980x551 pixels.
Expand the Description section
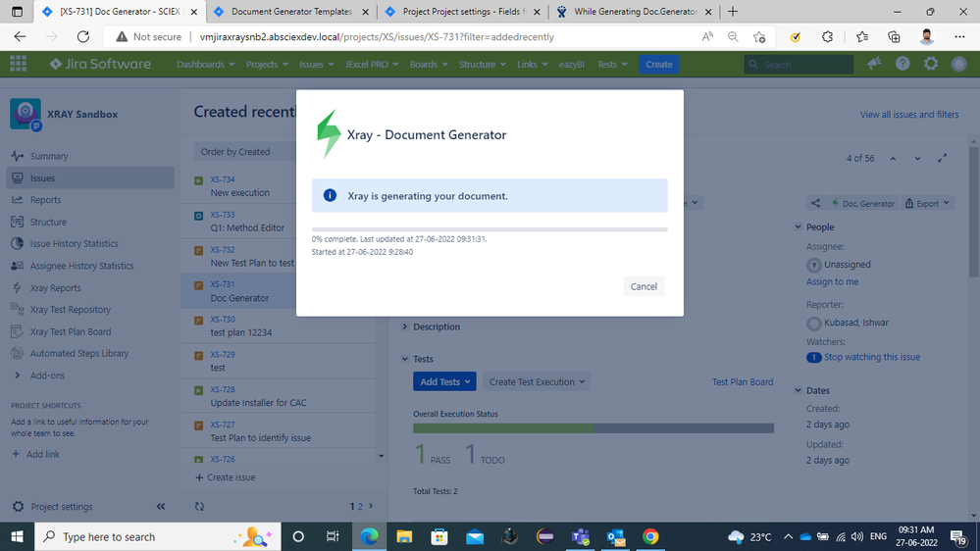click(x=405, y=326)
